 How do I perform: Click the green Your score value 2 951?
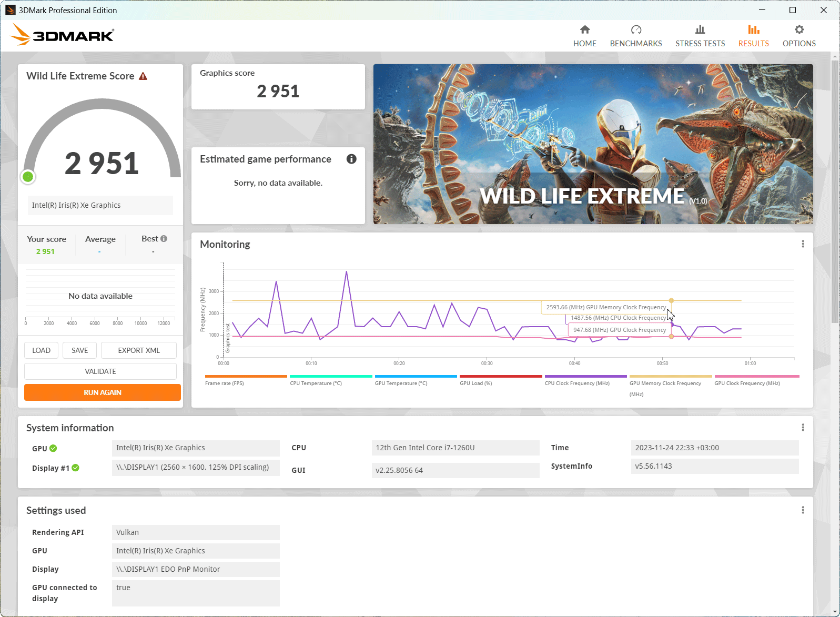pos(45,251)
